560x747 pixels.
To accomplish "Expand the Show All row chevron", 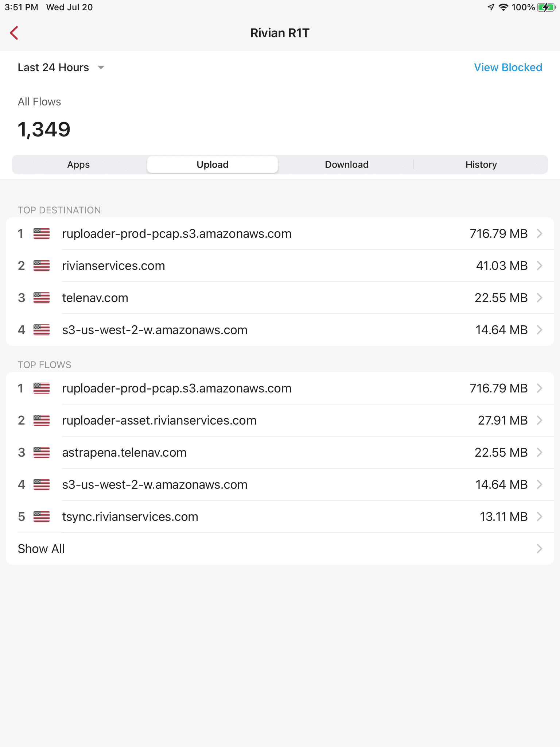I will click(x=540, y=549).
